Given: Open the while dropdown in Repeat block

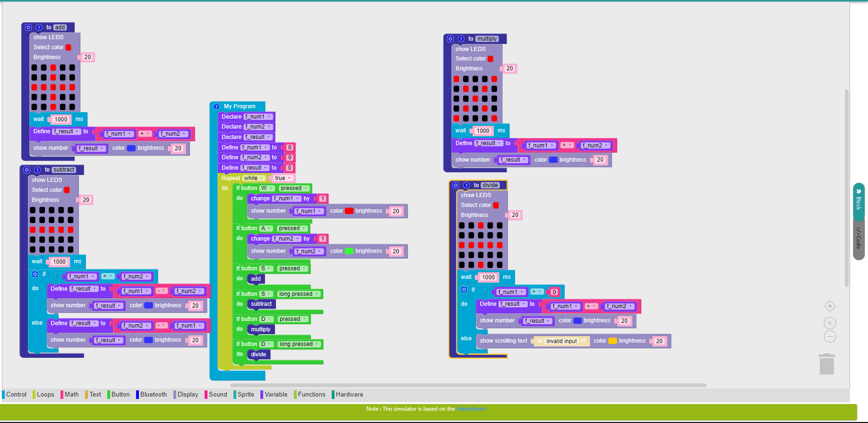Looking at the screenshot, I should tap(254, 178).
